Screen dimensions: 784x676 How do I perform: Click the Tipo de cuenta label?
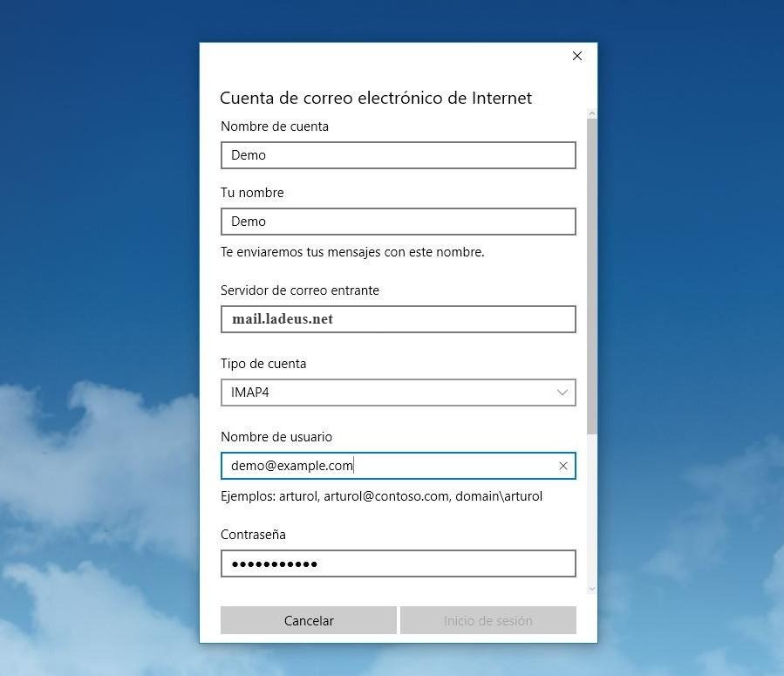pos(263,364)
